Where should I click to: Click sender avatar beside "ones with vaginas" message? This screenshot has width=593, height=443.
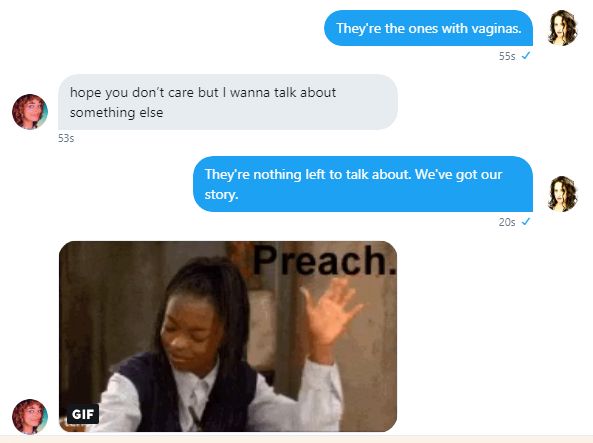562,28
